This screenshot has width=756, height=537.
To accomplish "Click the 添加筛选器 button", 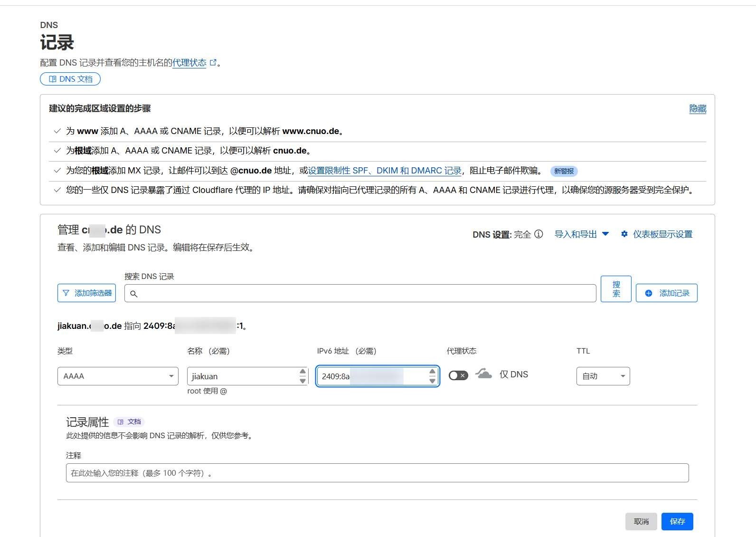I will tap(86, 293).
